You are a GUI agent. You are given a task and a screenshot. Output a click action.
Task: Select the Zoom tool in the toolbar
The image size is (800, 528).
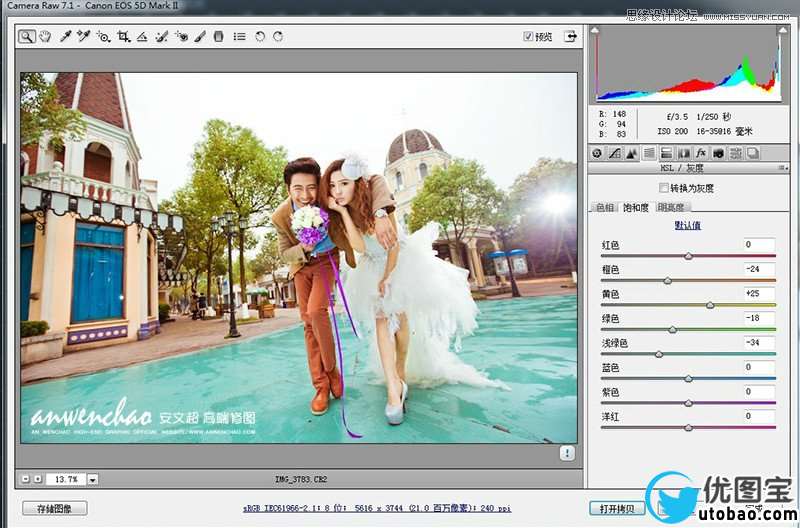pyautogui.click(x=27, y=36)
